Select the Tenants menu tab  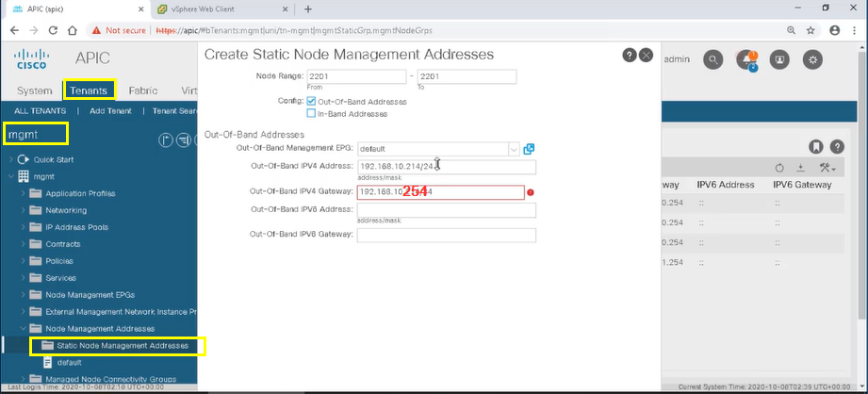click(x=89, y=90)
